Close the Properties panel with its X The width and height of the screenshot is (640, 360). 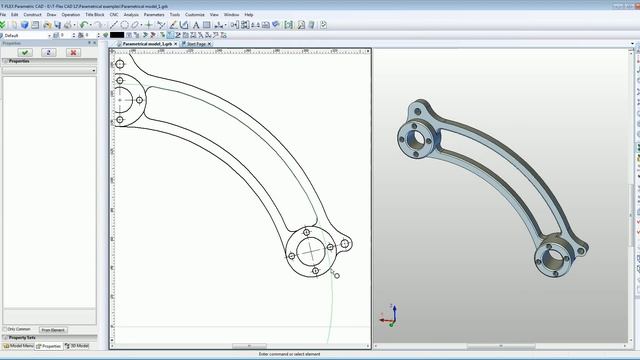[x=95, y=43]
